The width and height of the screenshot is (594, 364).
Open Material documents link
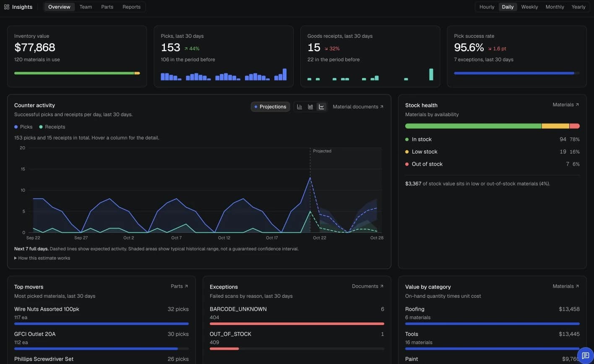(x=358, y=107)
